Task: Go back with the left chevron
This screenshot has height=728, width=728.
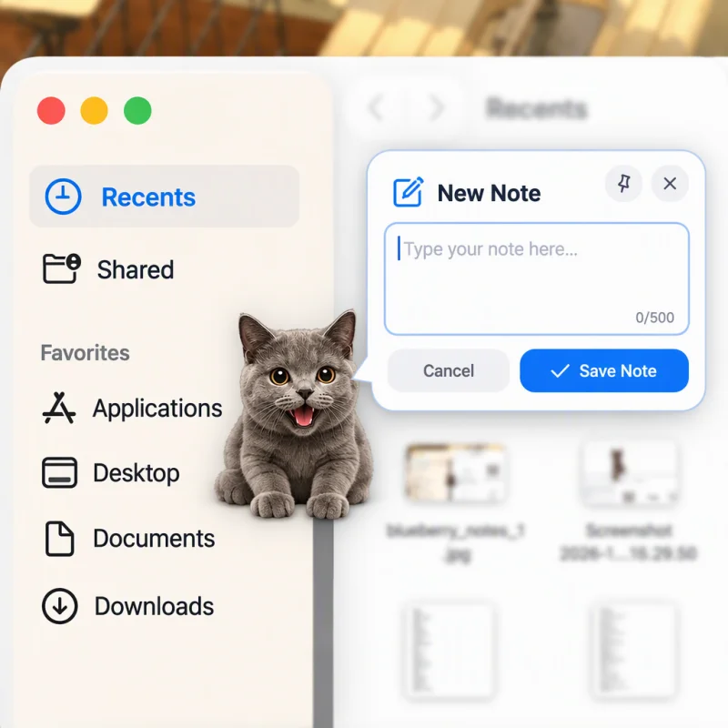Action: click(376, 107)
